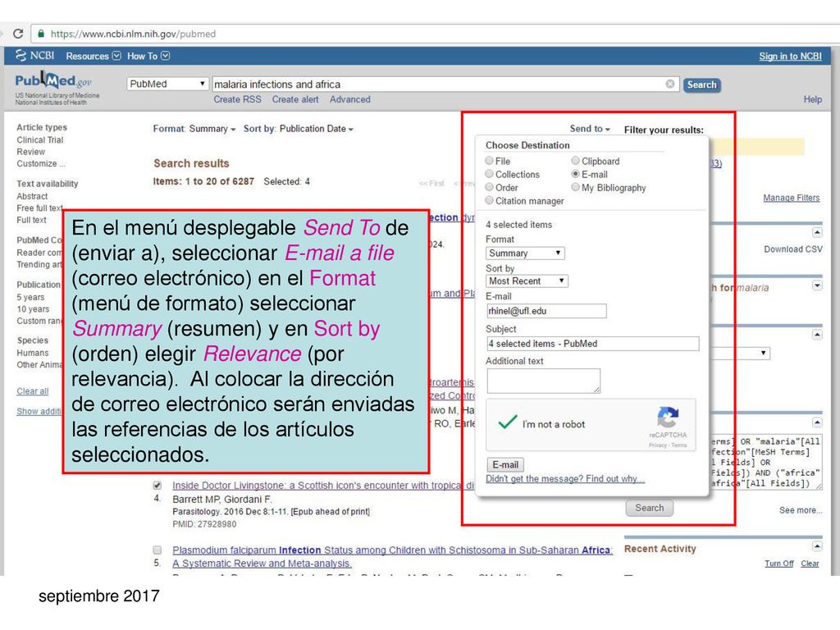Screen dimensions: 840x630
Task: Click Manage Filters link
Action: [x=792, y=198]
